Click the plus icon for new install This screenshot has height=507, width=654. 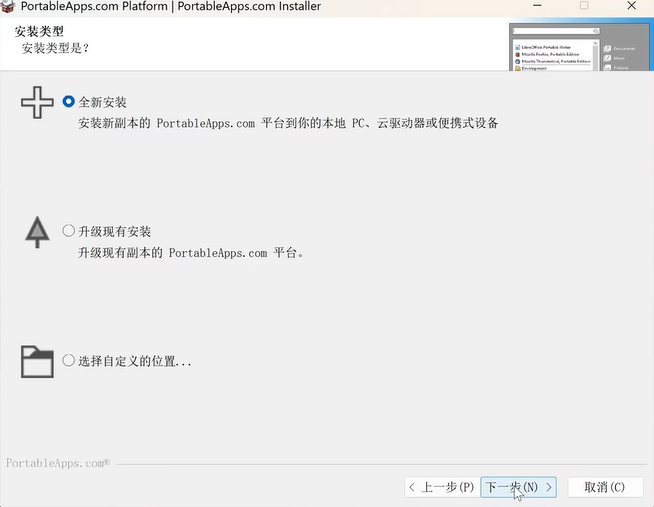tap(37, 103)
